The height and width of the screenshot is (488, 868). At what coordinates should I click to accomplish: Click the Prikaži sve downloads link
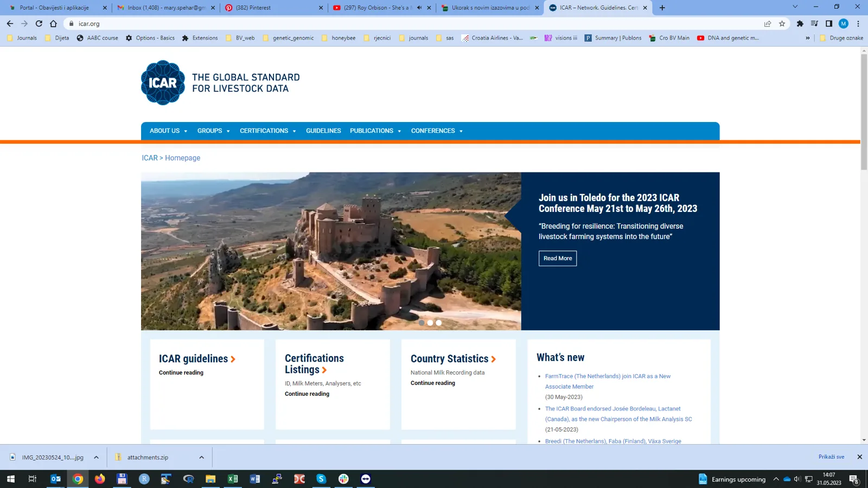coord(831,457)
